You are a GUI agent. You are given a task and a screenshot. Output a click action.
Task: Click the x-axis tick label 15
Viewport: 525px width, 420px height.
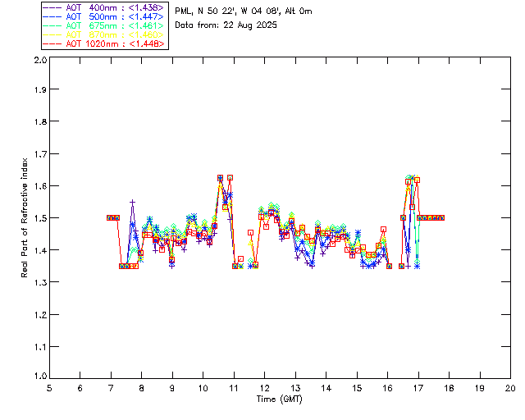(357, 388)
